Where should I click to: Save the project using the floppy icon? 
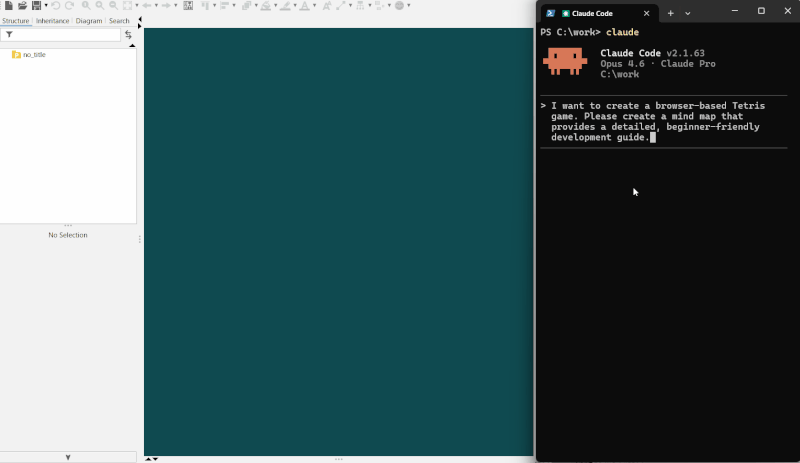click(36, 6)
